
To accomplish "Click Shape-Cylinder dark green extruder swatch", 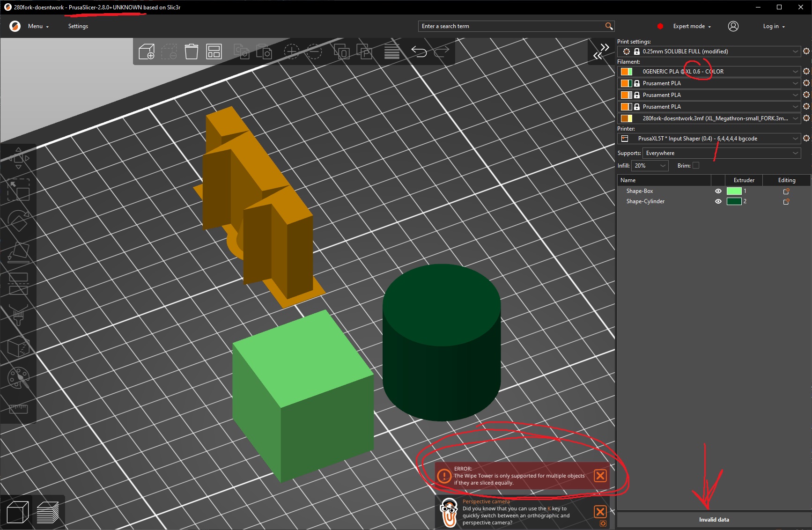I will pyautogui.click(x=734, y=201).
